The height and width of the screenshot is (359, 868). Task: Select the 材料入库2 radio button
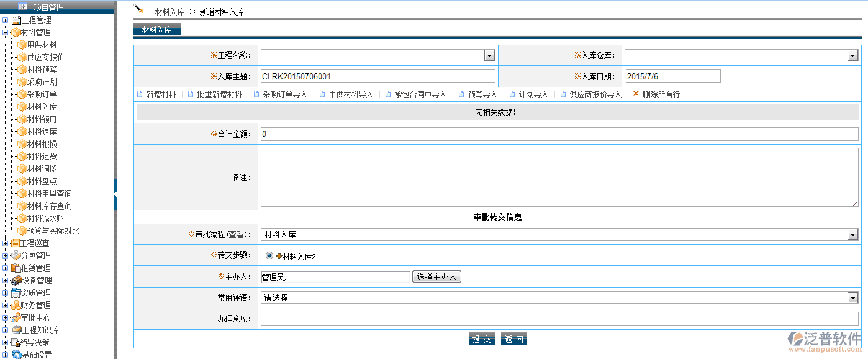click(x=269, y=255)
